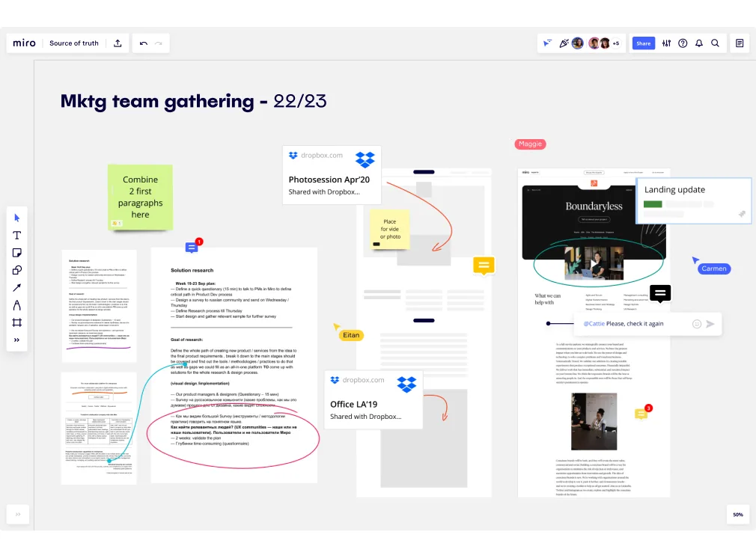Expand the +5 more collaborators badge

click(x=616, y=43)
